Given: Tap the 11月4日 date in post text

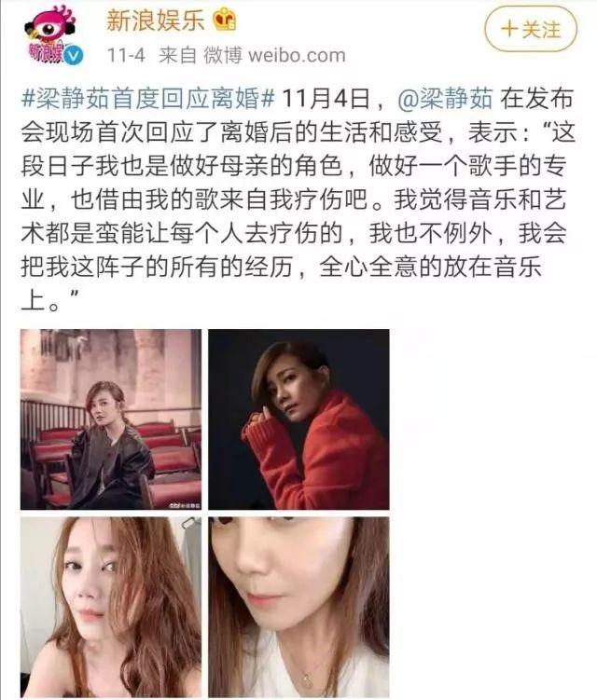Looking at the screenshot, I should (x=326, y=98).
